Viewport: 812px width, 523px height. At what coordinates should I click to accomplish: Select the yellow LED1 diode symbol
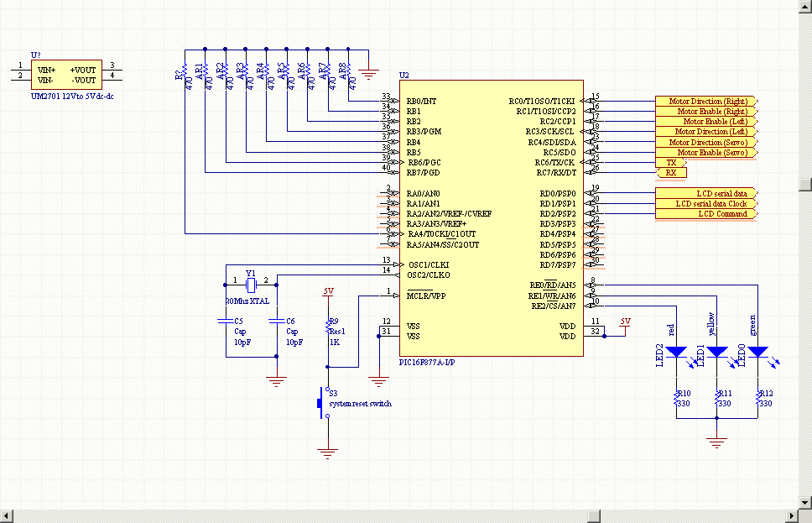click(716, 352)
